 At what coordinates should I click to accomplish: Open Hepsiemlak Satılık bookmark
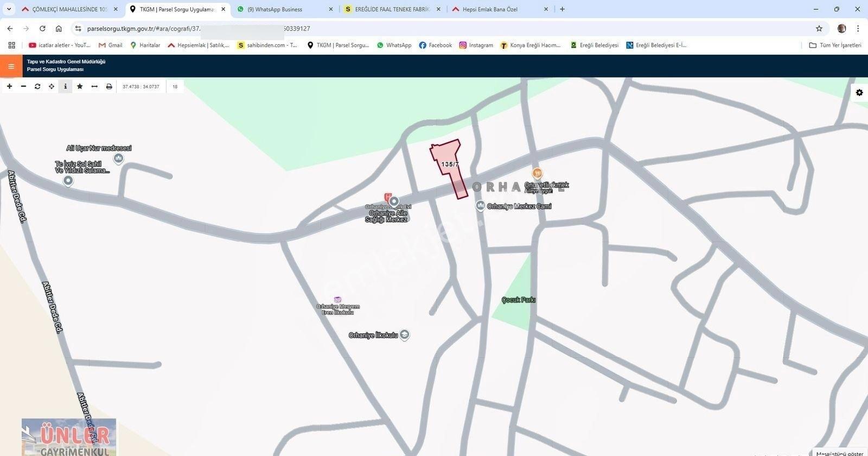(199, 45)
